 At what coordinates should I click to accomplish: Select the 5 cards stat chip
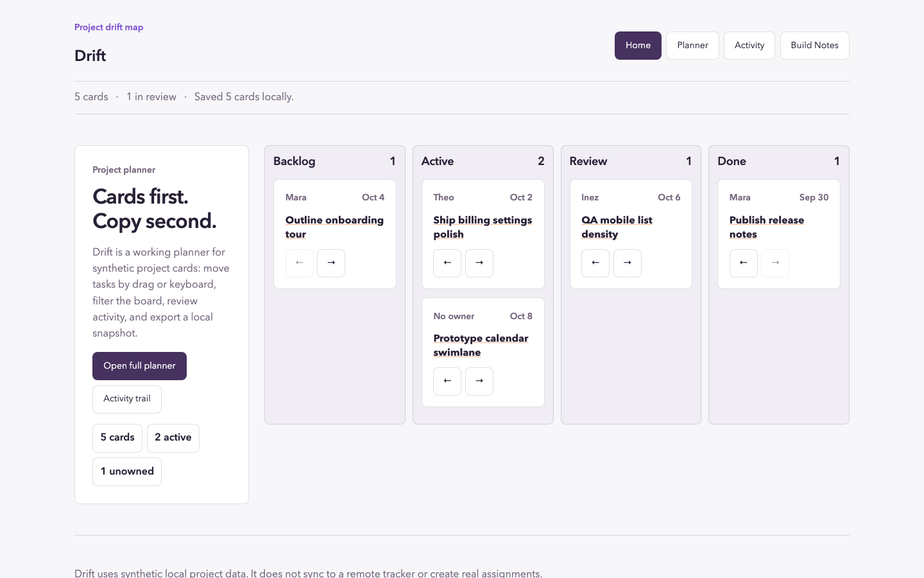(117, 438)
